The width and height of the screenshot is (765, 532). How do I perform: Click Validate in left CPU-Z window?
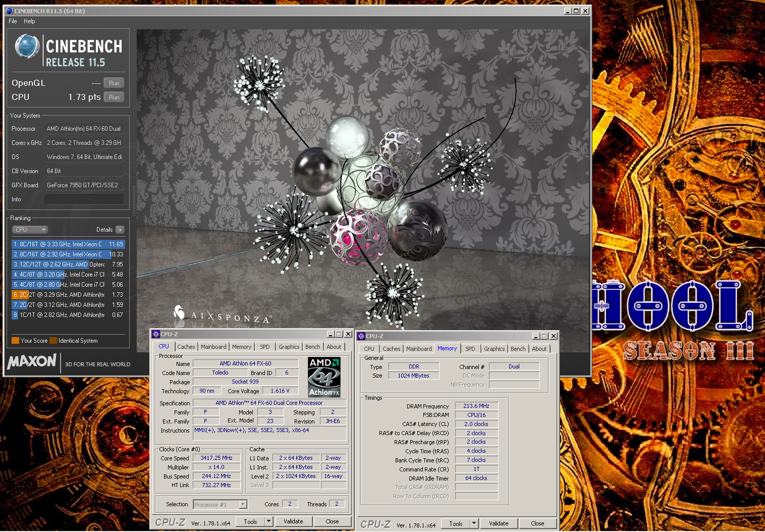click(293, 522)
